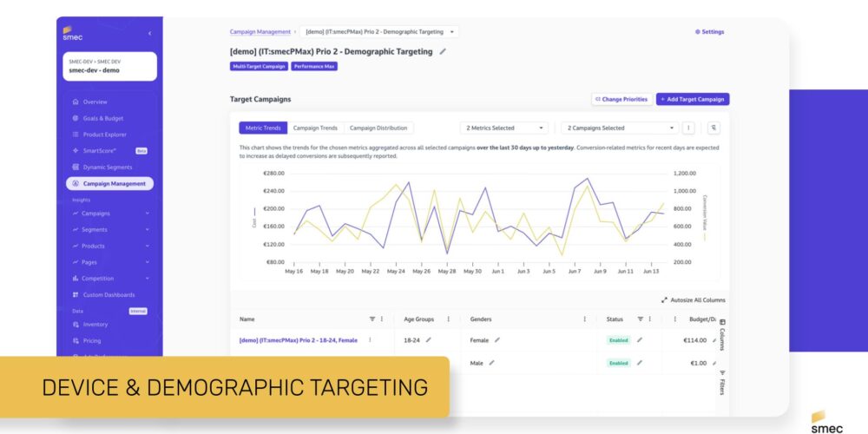Viewport: 868px width, 434px height.
Task: Open the Status column filter icon
Action: [x=641, y=319]
